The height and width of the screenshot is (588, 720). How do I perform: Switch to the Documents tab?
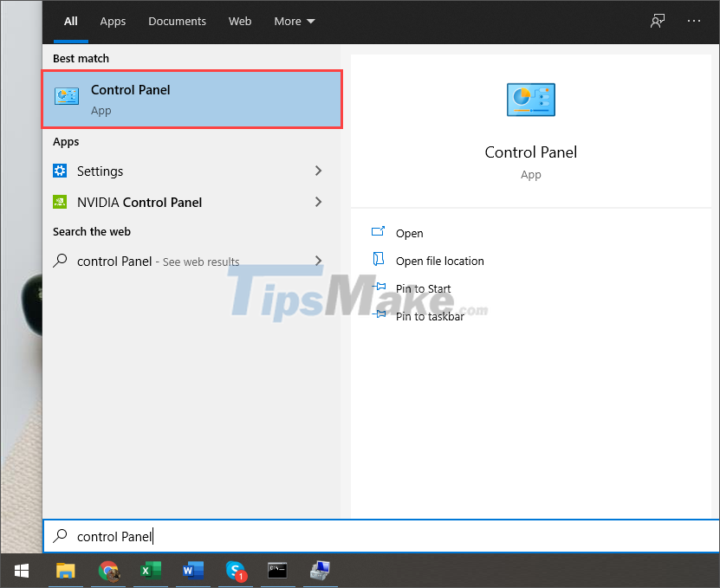[x=177, y=21]
